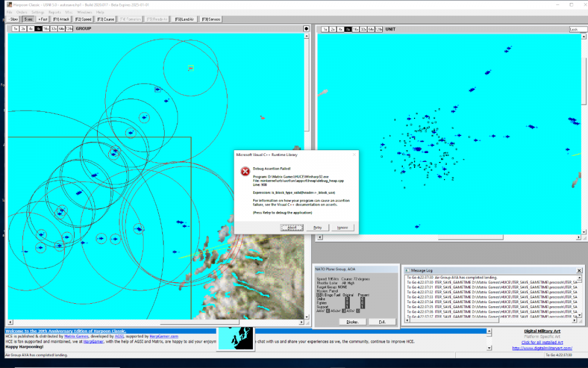
Task: Click the Fast time compression button
Action: (43, 19)
